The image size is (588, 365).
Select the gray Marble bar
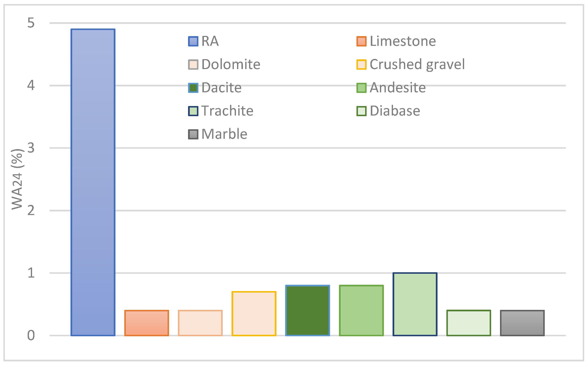point(522,323)
